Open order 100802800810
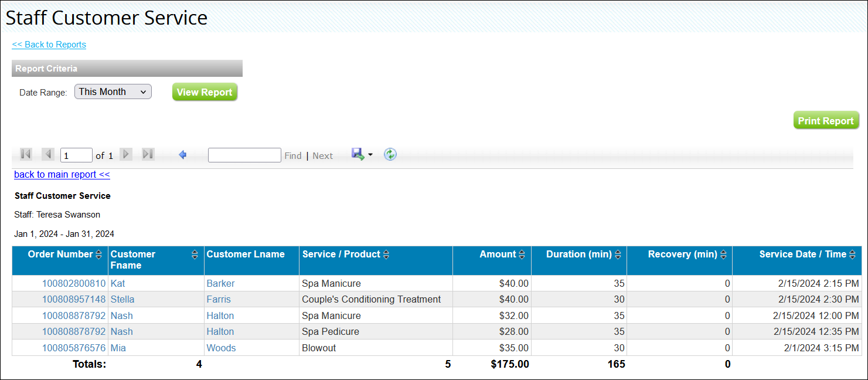This screenshot has height=380, width=868. [74, 283]
